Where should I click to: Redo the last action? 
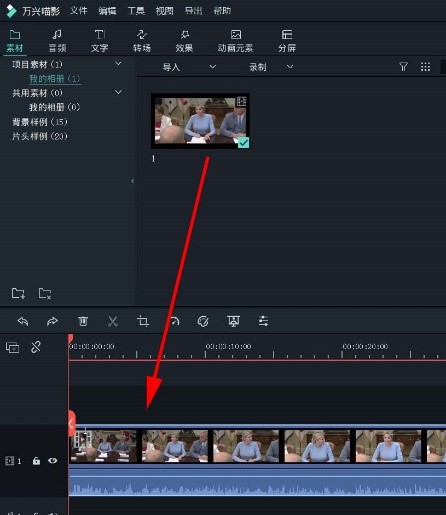(x=52, y=321)
